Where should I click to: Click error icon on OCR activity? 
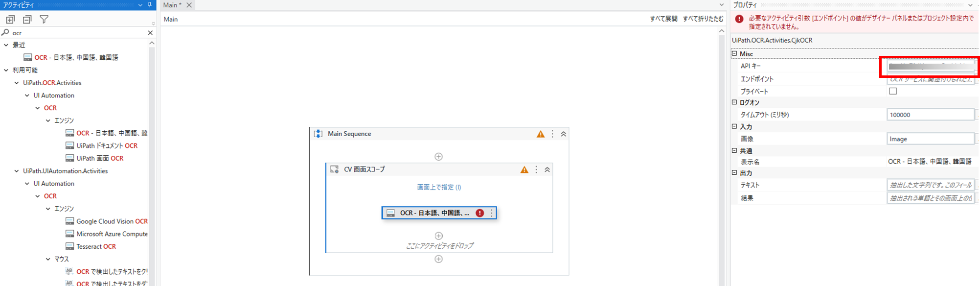(480, 213)
